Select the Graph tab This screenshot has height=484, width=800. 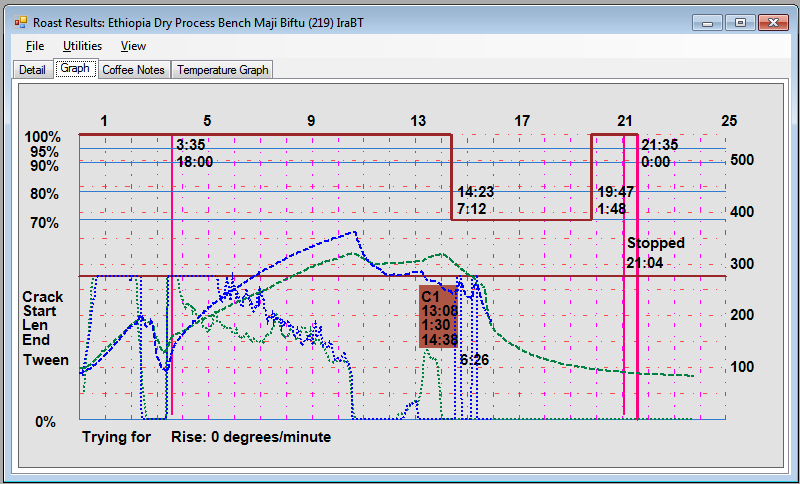click(x=75, y=69)
